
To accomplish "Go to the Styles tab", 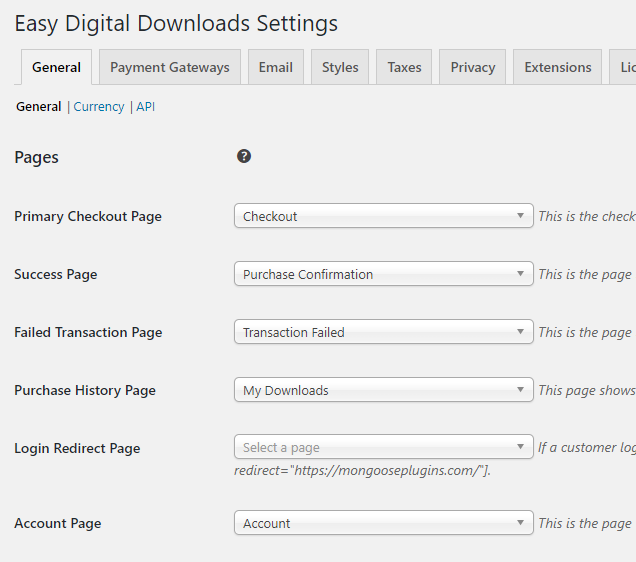I will tap(340, 67).
